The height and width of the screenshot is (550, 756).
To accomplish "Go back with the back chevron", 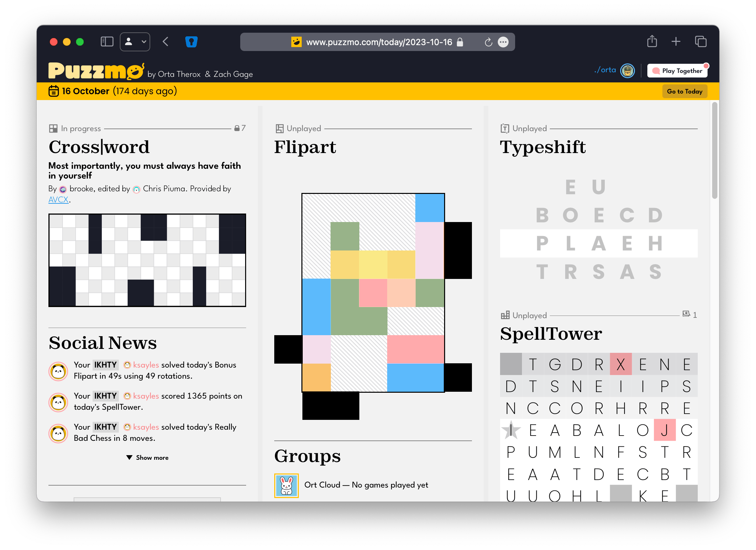I will click(x=166, y=42).
